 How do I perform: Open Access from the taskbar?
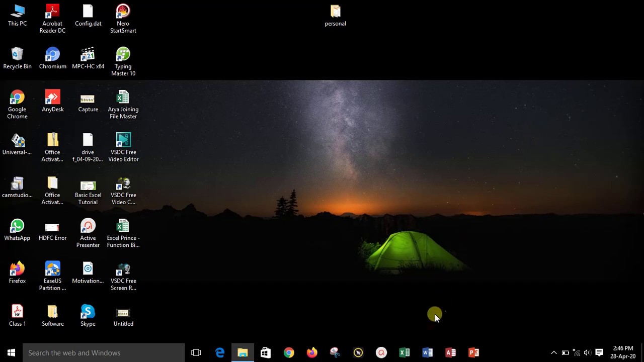tap(451, 352)
